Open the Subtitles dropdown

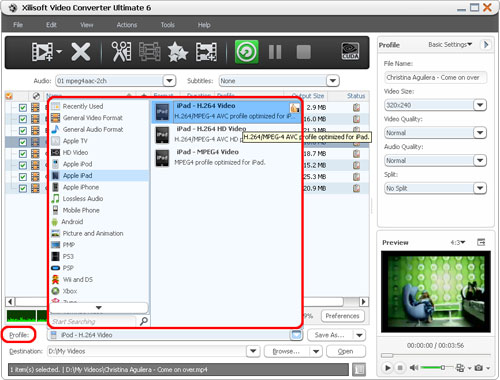point(332,81)
